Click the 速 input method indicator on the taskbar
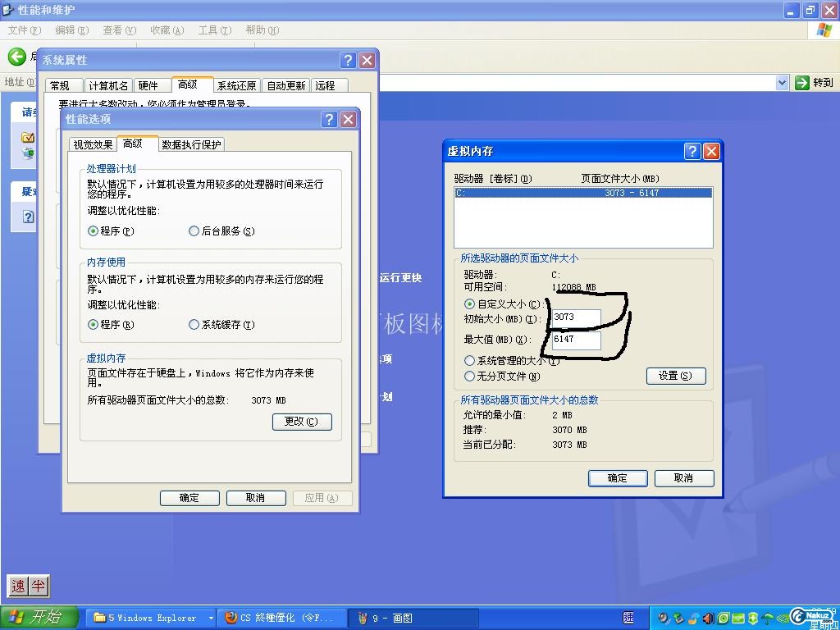 pyautogui.click(x=629, y=618)
